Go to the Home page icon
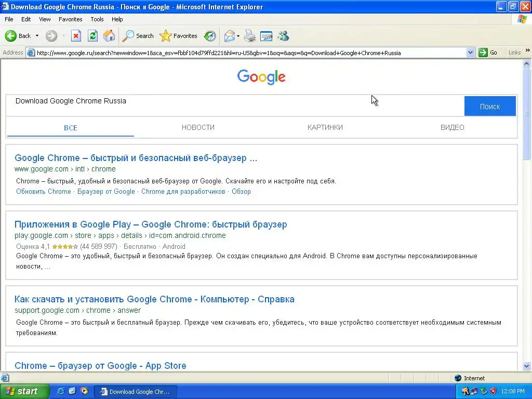532x399 pixels. [x=109, y=36]
